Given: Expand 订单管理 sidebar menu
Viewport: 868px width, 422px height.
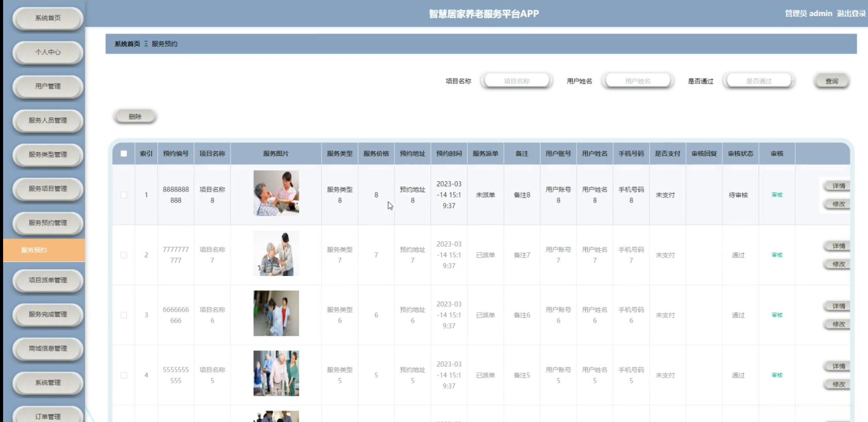Looking at the screenshot, I should click(48, 415).
